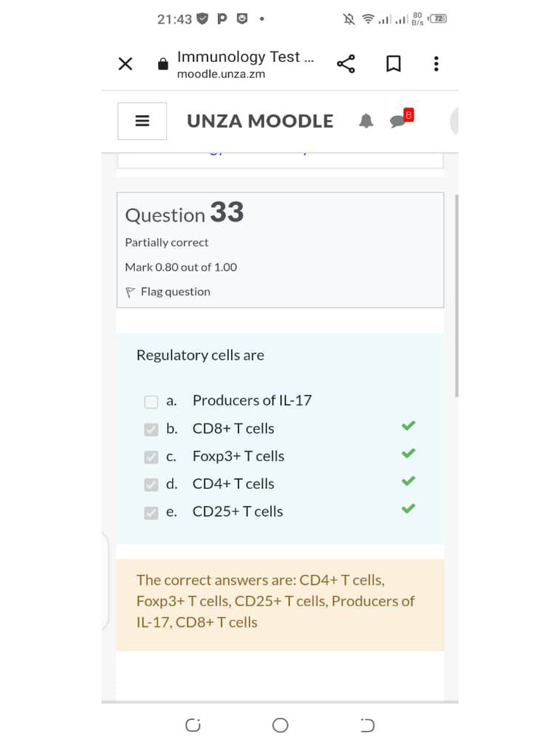
Task: Tap the Android back navigation button
Action: [367, 725]
